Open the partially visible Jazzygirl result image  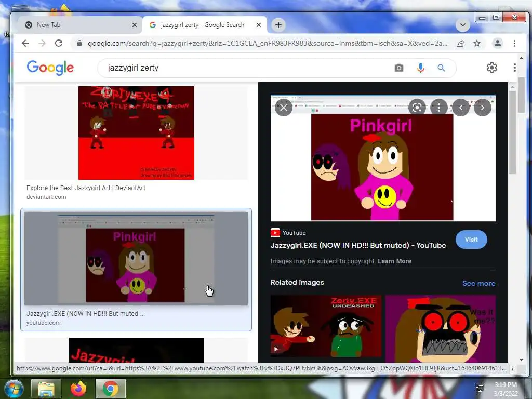coord(137,350)
